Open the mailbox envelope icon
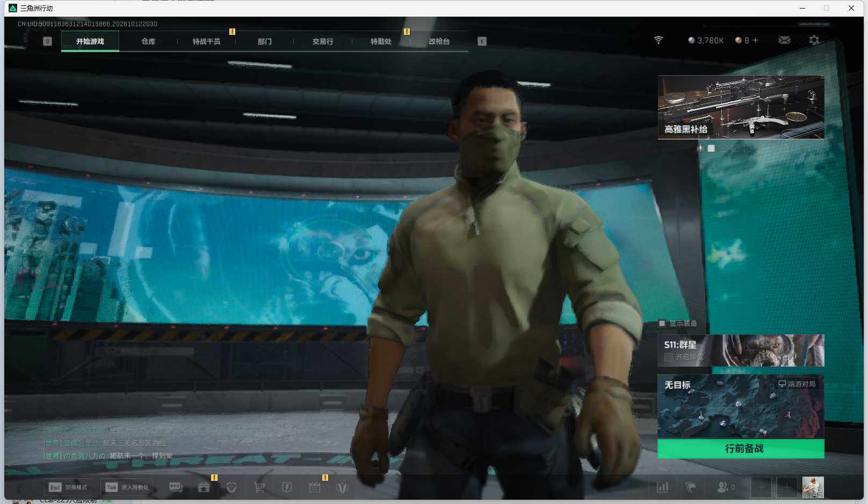Screen dimensions: 868x504 pyautogui.click(x=784, y=40)
